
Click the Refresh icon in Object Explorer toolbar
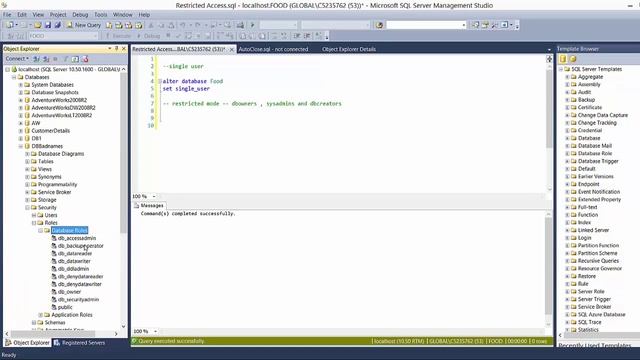coord(75,59)
